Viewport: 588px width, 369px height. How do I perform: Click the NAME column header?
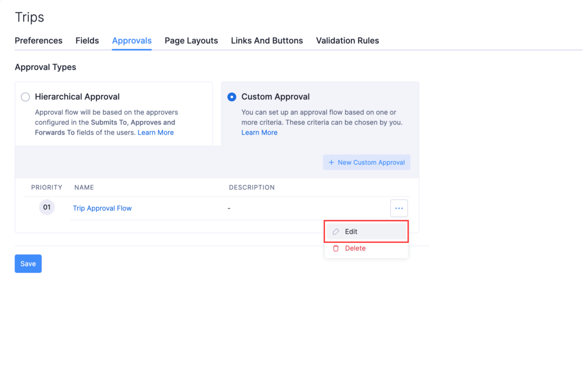[x=84, y=187]
